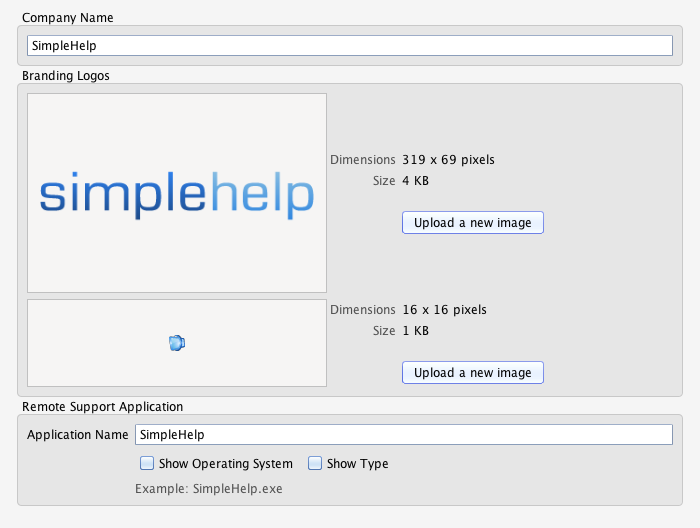Click the 'Company Name' section heading

(x=67, y=17)
